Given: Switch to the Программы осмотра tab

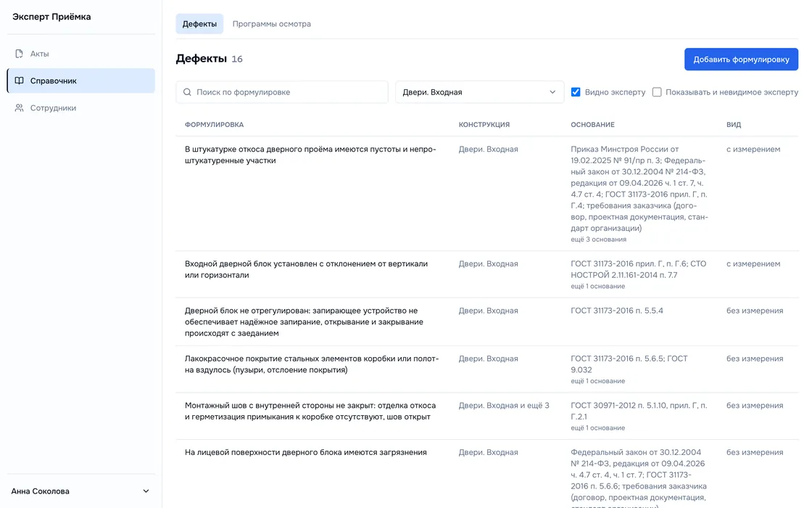Looking at the screenshot, I should [x=271, y=24].
